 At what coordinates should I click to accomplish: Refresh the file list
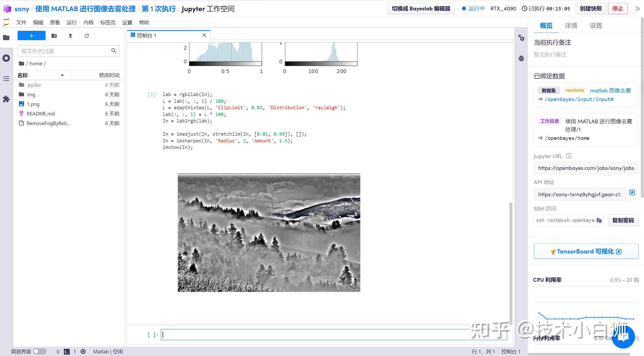click(x=86, y=36)
